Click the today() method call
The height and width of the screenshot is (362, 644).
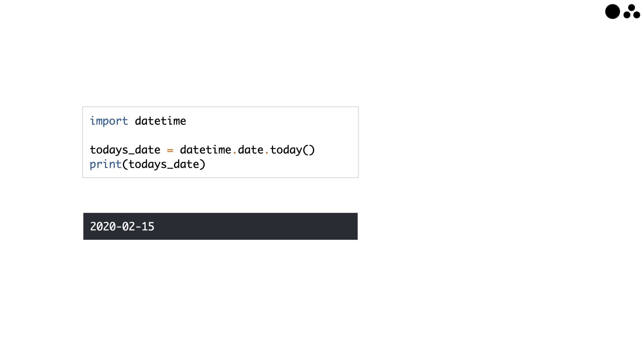click(x=292, y=150)
